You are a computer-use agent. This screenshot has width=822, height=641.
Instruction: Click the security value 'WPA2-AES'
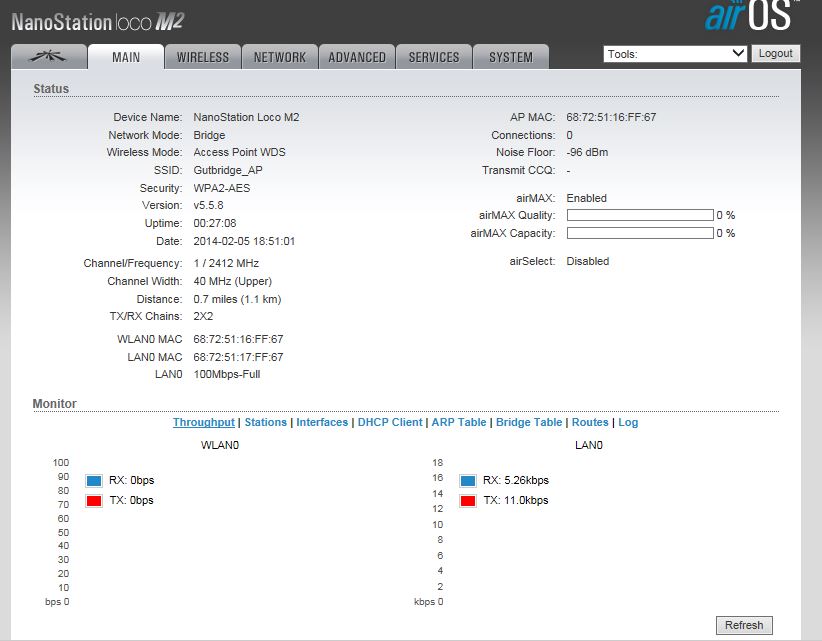(222, 188)
